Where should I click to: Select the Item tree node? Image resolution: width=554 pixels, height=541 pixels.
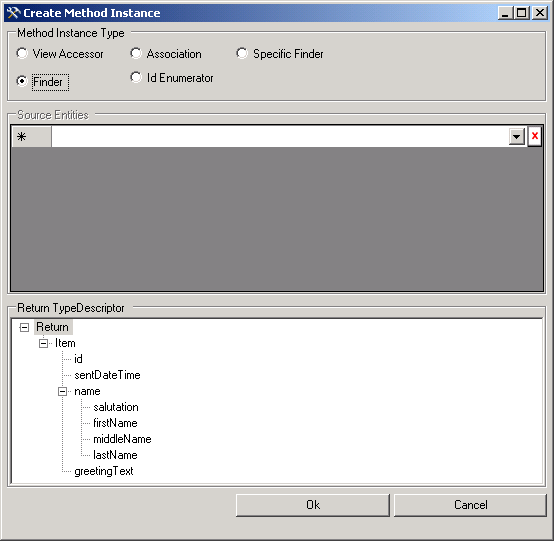pyautogui.click(x=65, y=343)
